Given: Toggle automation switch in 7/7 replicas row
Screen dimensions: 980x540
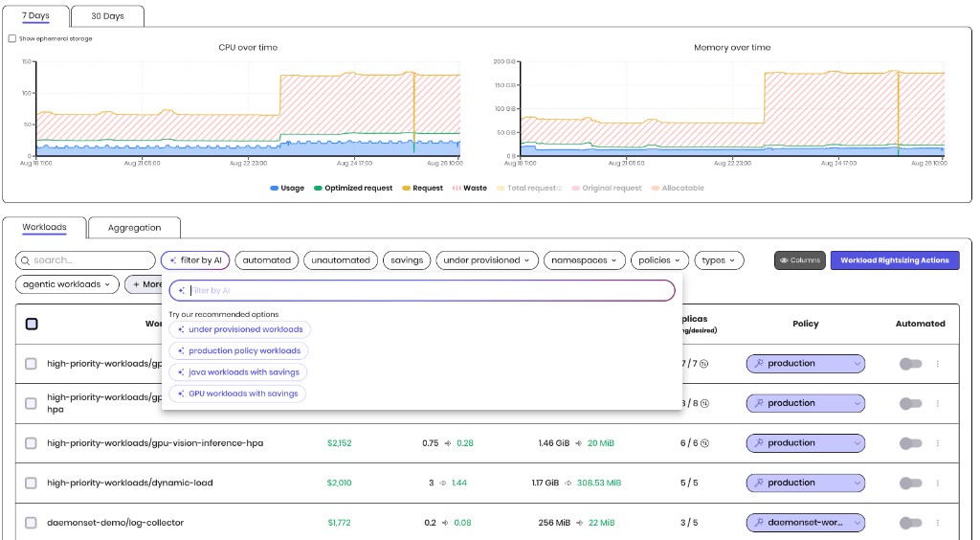Looking at the screenshot, I should tap(911, 364).
